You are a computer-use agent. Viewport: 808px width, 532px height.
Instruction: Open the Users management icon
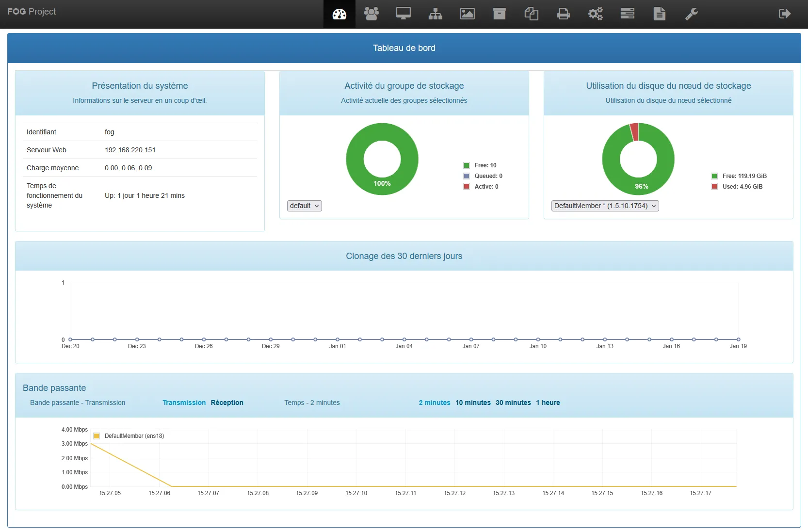click(x=372, y=14)
